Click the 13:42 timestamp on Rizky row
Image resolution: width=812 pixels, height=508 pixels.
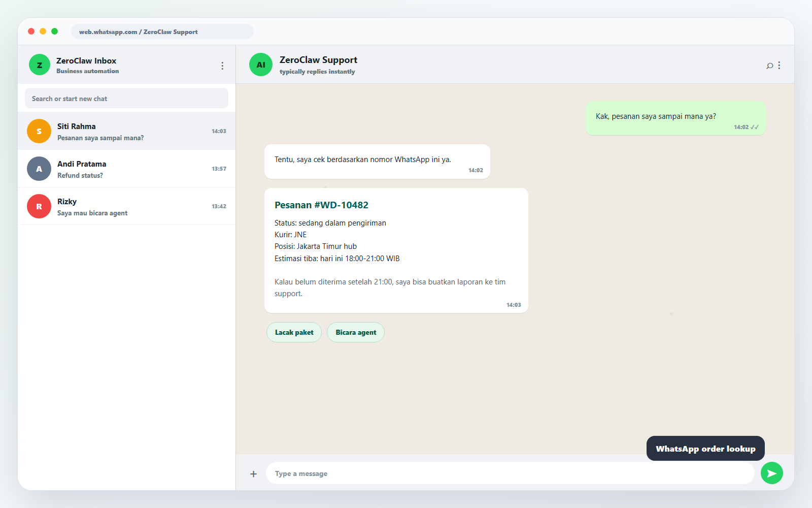coord(219,206)
